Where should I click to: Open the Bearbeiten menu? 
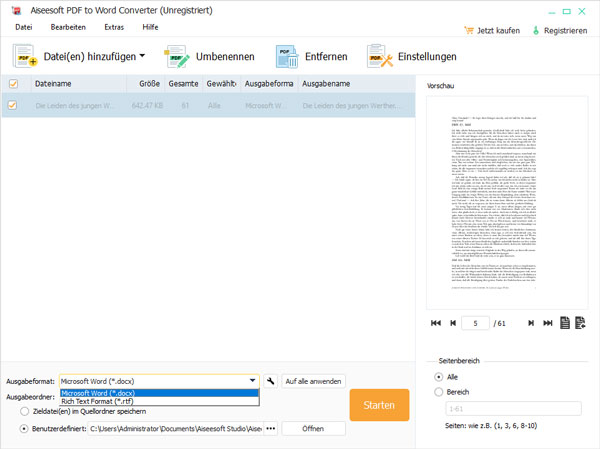point(68,27)
